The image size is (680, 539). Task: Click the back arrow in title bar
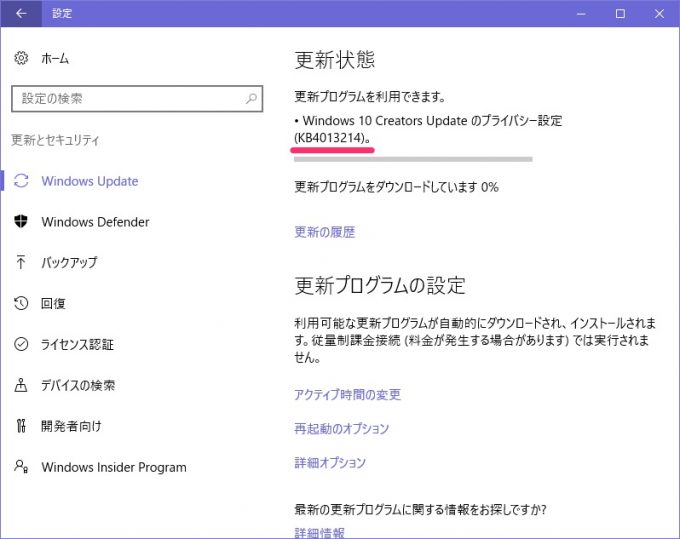coord(21,13)
